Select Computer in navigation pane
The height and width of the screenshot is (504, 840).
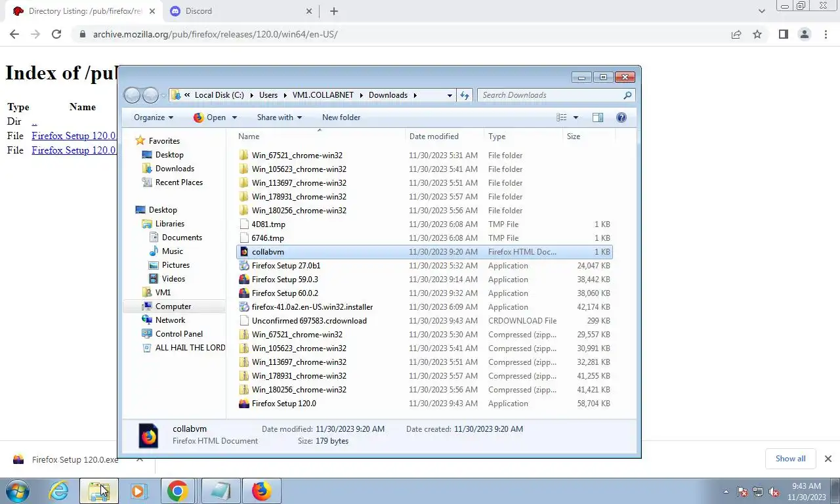pyautogui.click(x=173, y=306)
